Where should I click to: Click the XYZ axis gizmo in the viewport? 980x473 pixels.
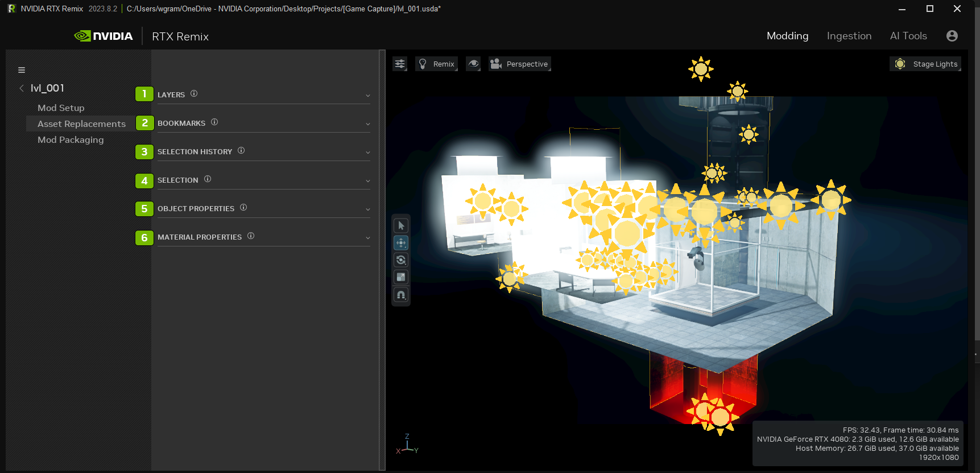pos(407,445)
